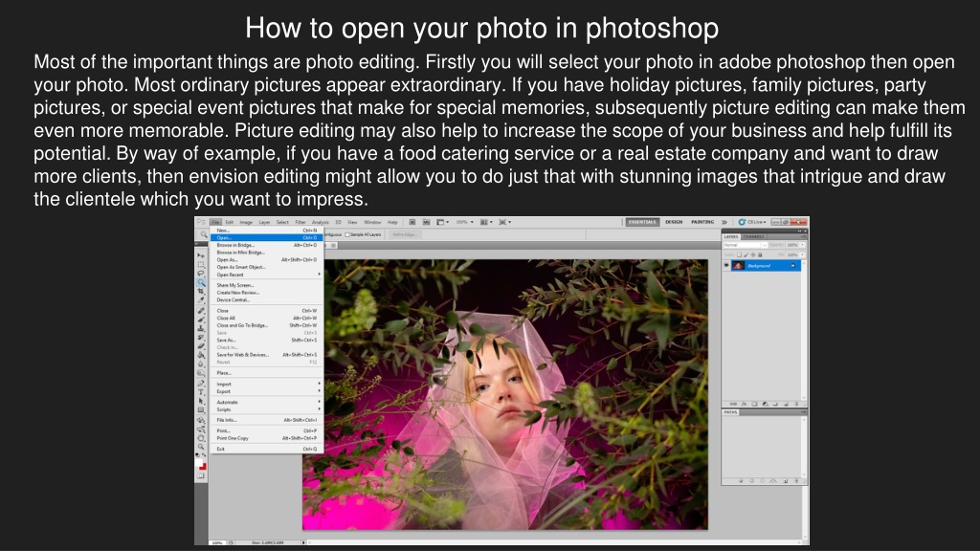Toggle Quick Mask mode icon
The image size is (980, 551).
[201, 476]
